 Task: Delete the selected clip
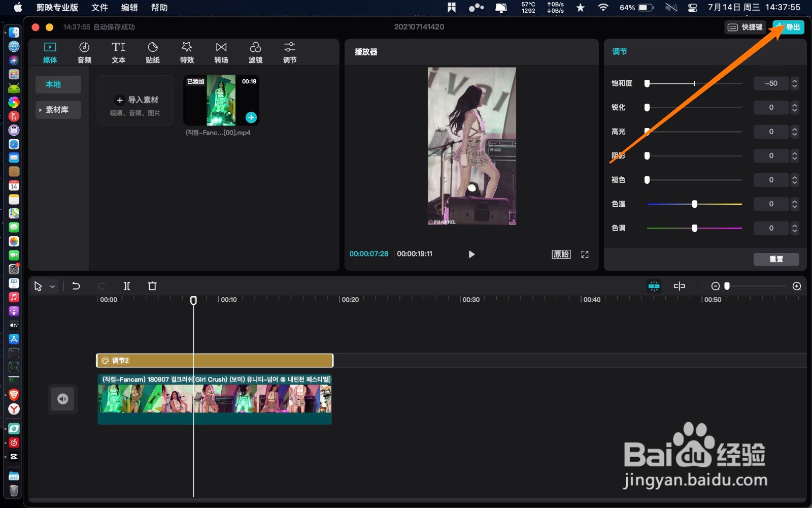152,286
